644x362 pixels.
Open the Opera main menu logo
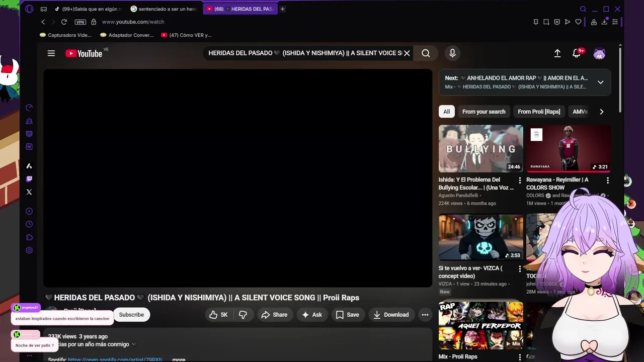pyautogui.click(x=29, y=9)
